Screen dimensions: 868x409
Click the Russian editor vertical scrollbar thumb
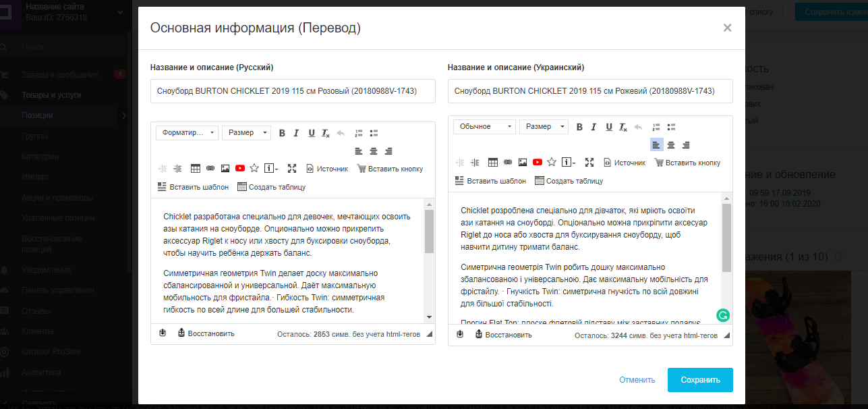[429, 231]
